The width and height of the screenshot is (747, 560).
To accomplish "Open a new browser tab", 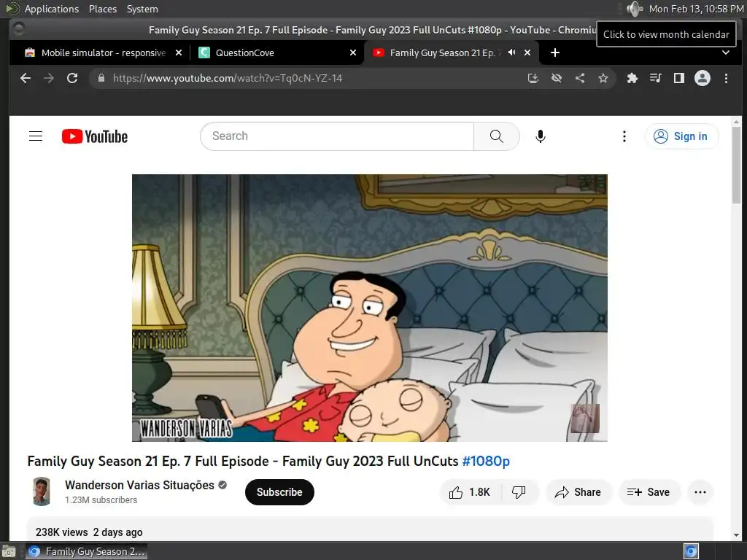I will click(x=555, y=52).
